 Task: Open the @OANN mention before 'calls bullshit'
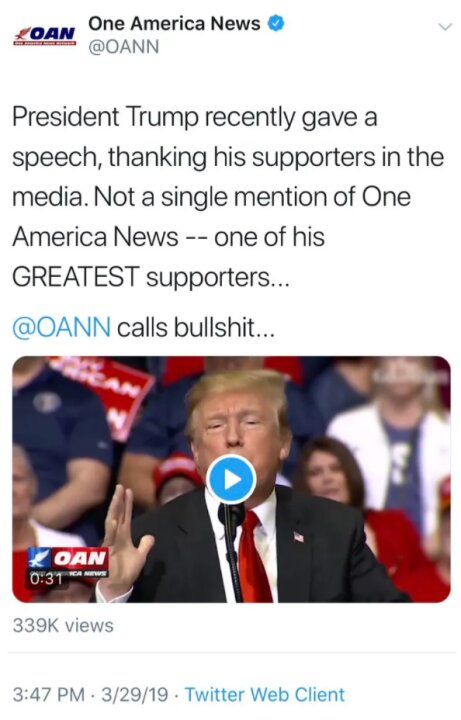(x=62, y=327)
